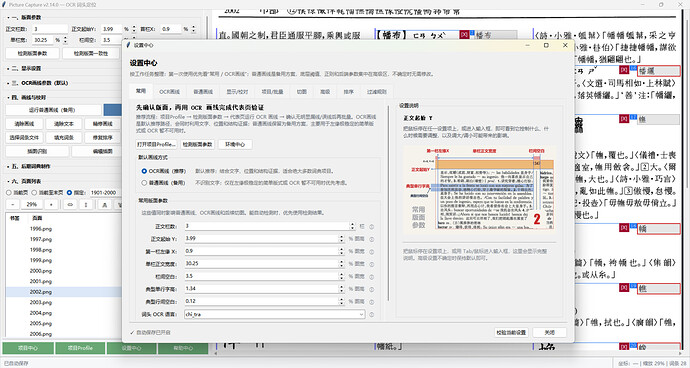The width and height of the screenshot is (690, 368).
Task: Click the 典型单行字高 input showing 1.34
Action: [x=261, y=289]
